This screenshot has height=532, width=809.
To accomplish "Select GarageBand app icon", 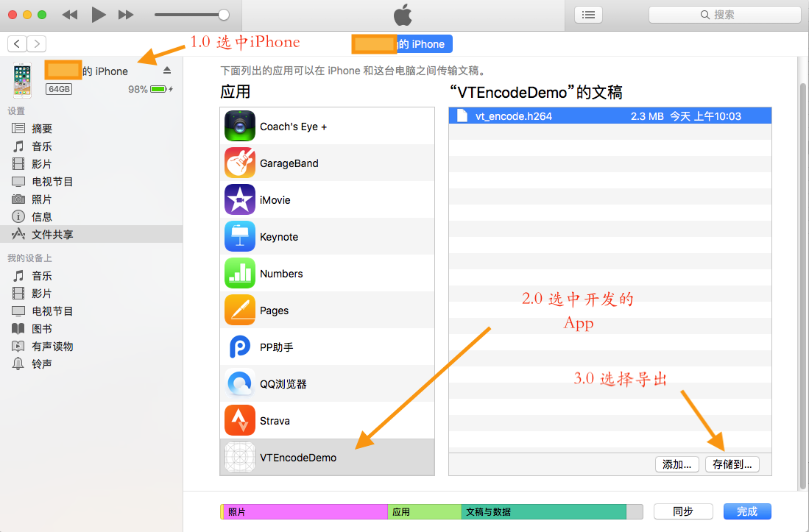I will [x=240, y=163].
